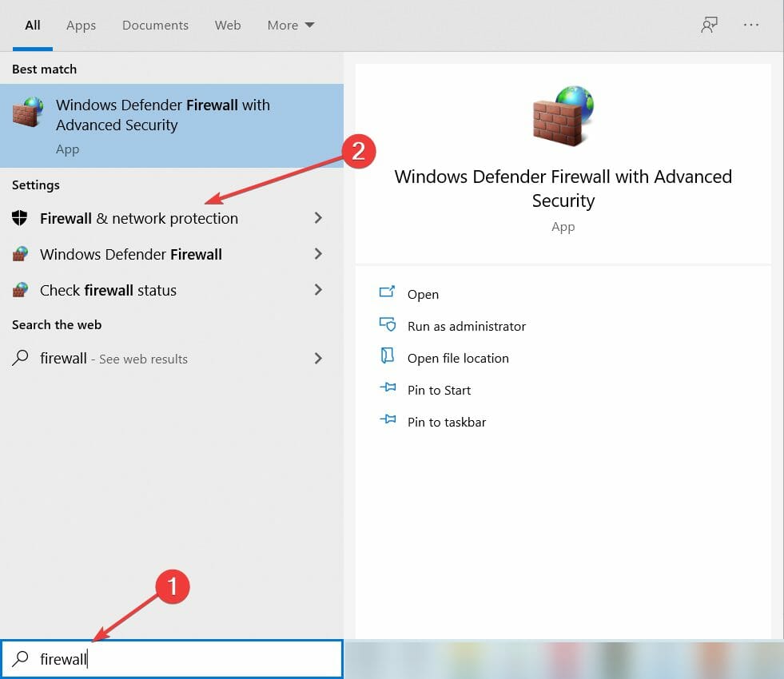Click the magnifier icon beside web result
The height and width of the screenshot is (679, 784).
coord(20,358)
